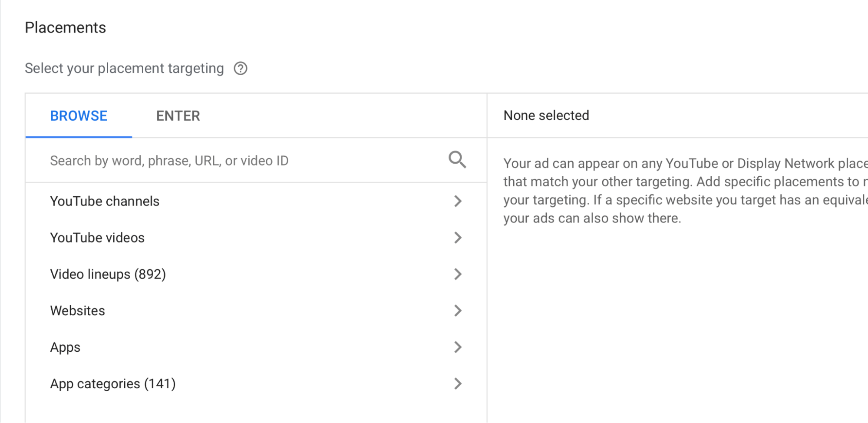Click the placement search input field

pos(195,160)
